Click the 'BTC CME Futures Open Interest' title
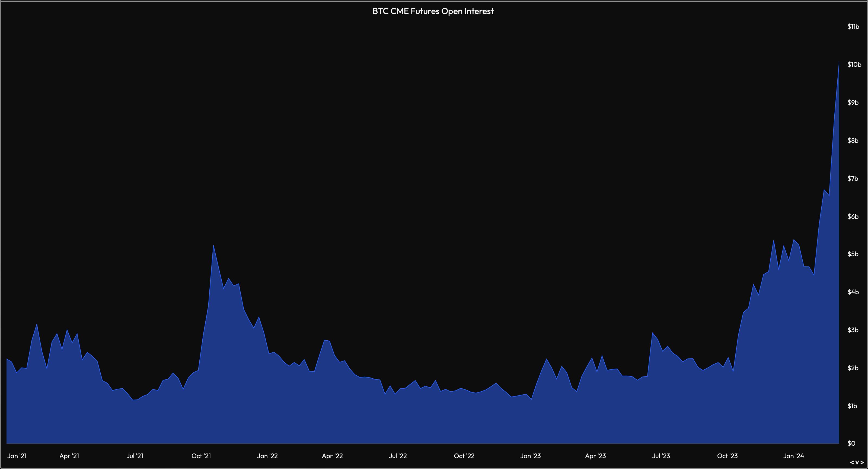Image resolution: width=868 pixels, height=469 pixels. click(433, 11)
